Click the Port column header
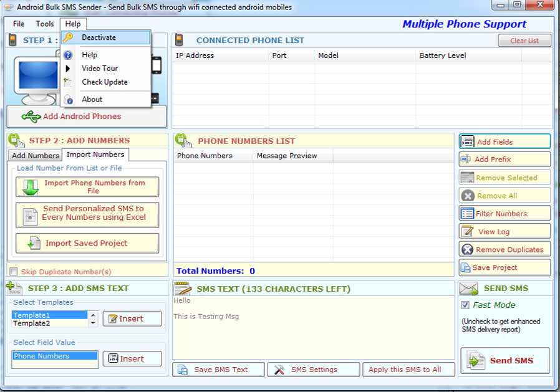The width and height of the screenshot is (560, 392). (291, 55)
